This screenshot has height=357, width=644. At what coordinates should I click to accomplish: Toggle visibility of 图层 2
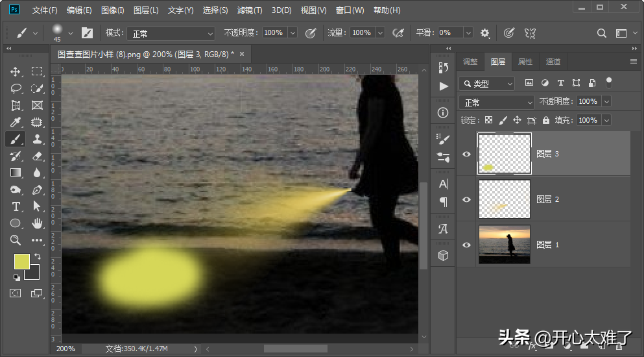point(466,199)
